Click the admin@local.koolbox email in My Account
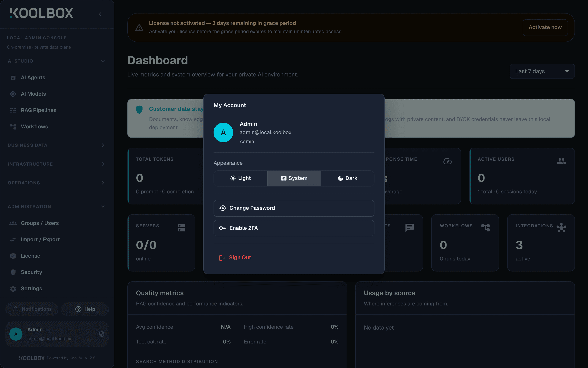Viewport: 588px width, 368px height. click(265, 132)
